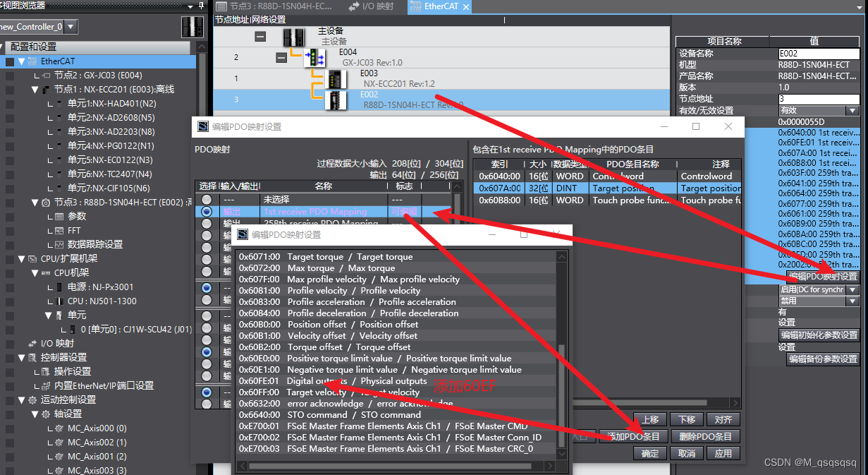Image resolution: width=868 pixels, height=475 pixels.
Task: Collapse the 主设备 node in network view
Action: coord(260,37)
